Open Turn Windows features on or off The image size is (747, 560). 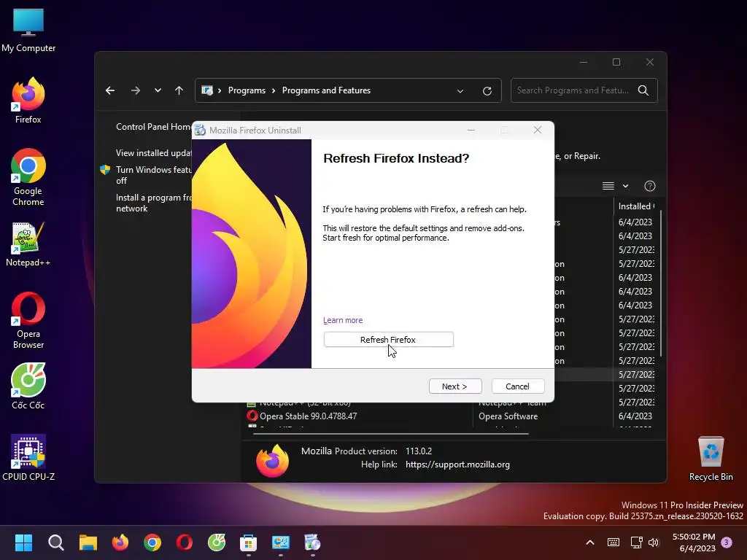[x=153, y=175]
